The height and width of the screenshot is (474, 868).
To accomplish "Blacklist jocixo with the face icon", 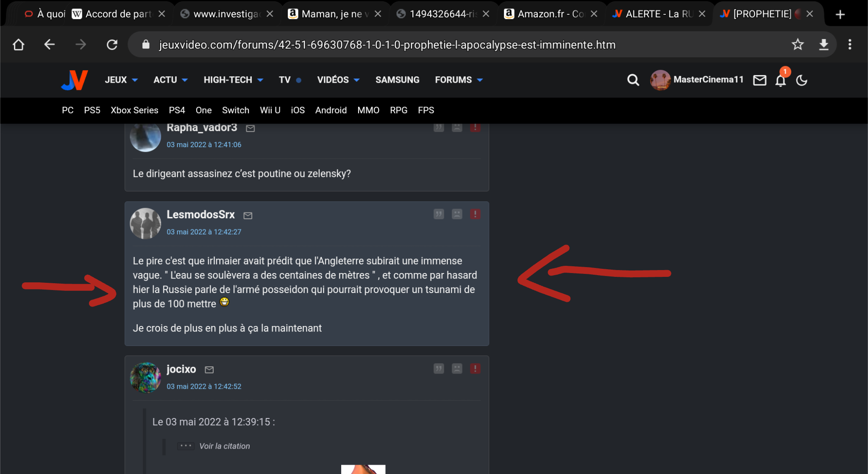I will [457, 368].
